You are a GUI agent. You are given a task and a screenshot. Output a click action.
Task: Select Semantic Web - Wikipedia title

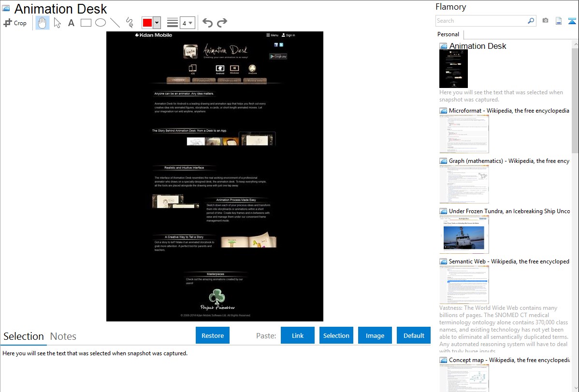(509, 261)
